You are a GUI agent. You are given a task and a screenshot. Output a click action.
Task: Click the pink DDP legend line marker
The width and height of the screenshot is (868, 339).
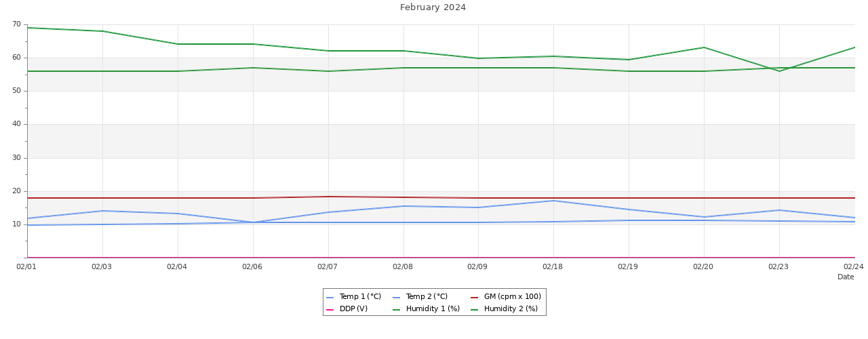[x=330, y=310]
